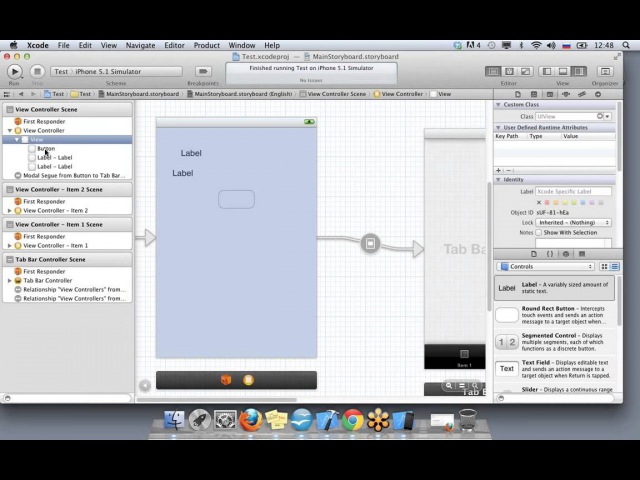Open the Editor menu
This screenshot has width=640, height=480.
coord(174,45)
